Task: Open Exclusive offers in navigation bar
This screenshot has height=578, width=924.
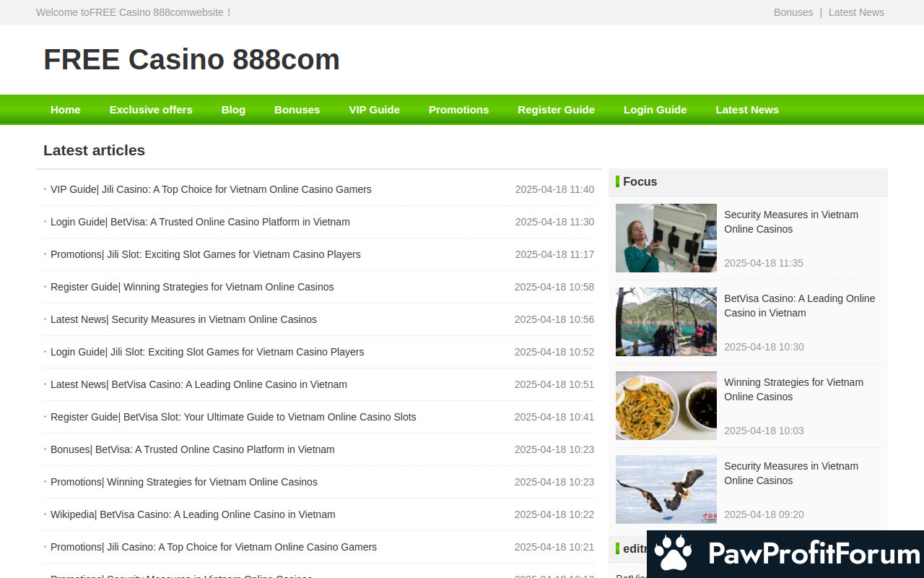Action: 151,110
